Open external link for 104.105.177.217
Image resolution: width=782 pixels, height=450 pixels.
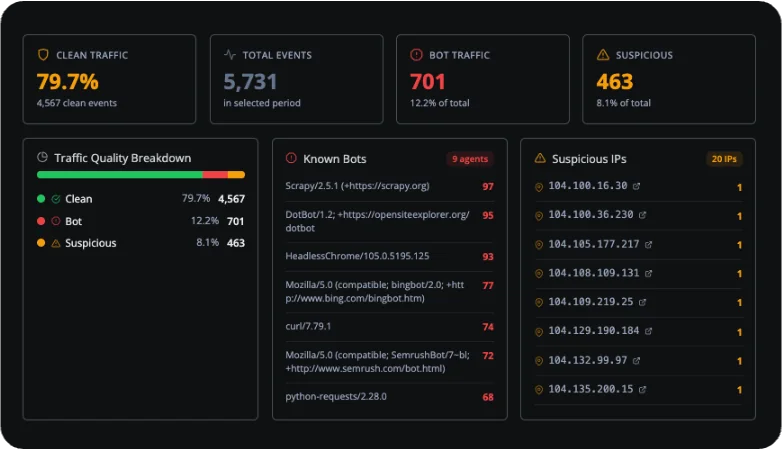click(648, 244)
